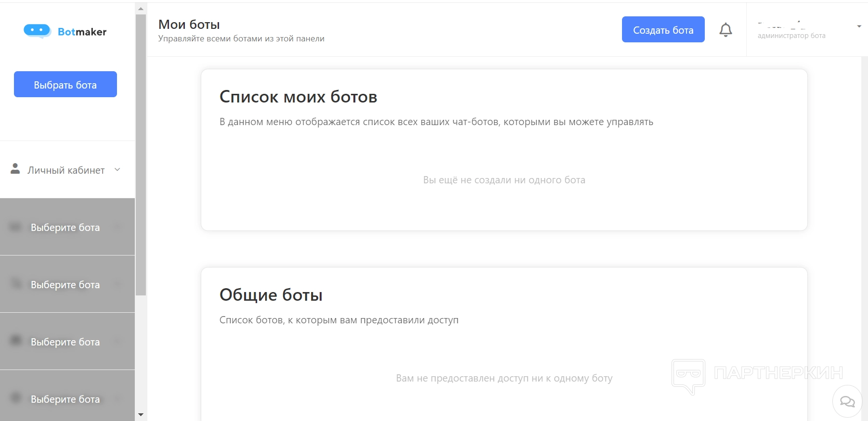Expand the chevron next to Личный кабинет
868x421 pixels.
(117, 169)
